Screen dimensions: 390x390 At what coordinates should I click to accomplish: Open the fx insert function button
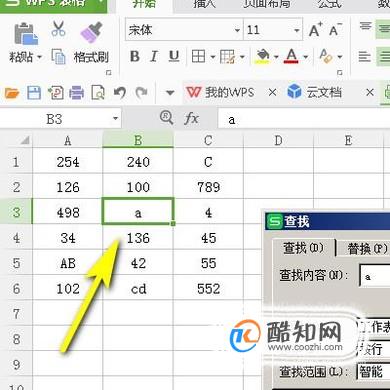coord(191,118)
